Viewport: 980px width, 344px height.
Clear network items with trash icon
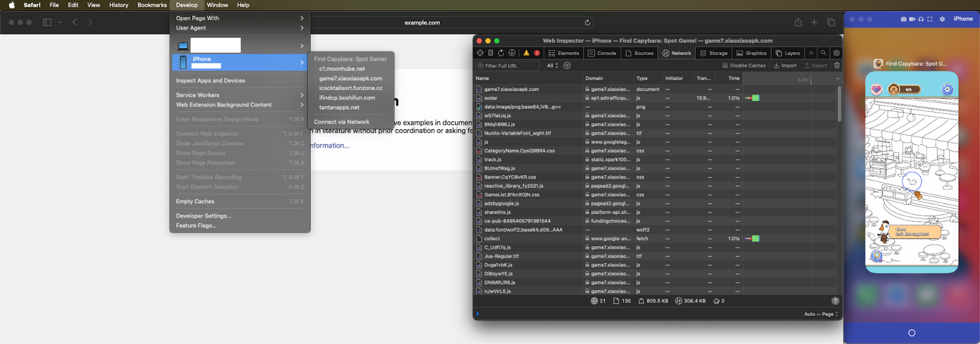point(837,65)
